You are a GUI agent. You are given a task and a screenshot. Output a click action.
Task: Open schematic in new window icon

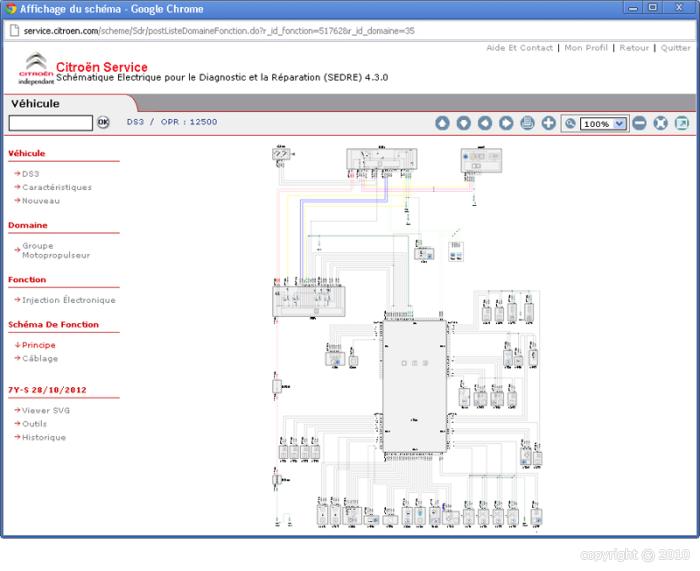pyautogui.click(x=682, y=123)
